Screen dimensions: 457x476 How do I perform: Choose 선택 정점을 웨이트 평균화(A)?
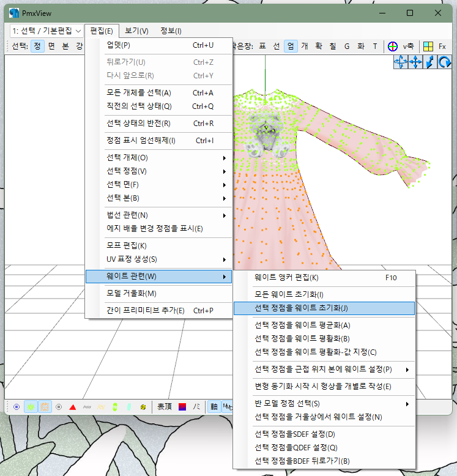point(302,325)
